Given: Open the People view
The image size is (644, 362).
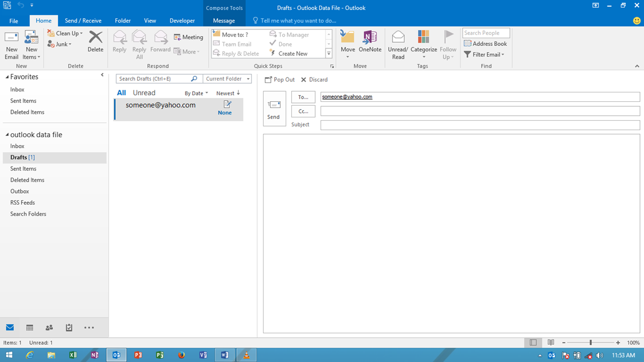Looking at the screenshot, I should (x=49, y=328).
